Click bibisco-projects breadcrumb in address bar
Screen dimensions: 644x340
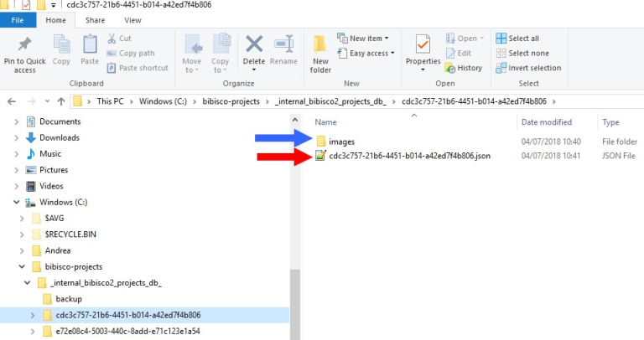tap(231, 101)
